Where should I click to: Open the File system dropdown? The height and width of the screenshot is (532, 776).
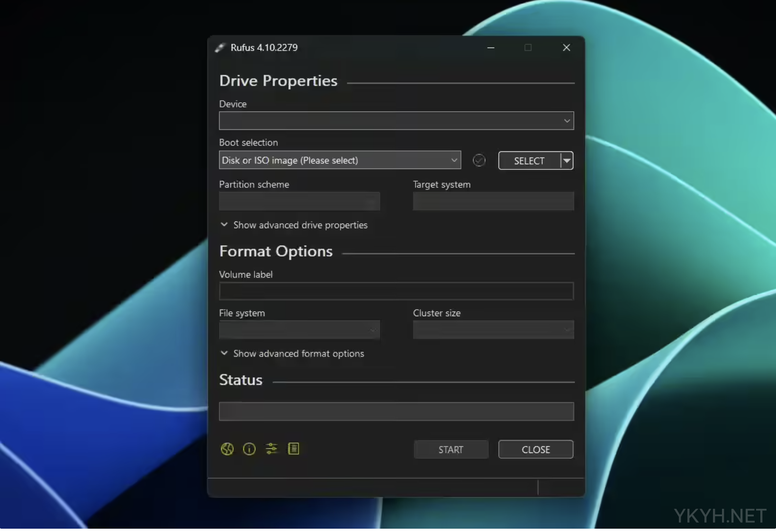pos(374,330)
